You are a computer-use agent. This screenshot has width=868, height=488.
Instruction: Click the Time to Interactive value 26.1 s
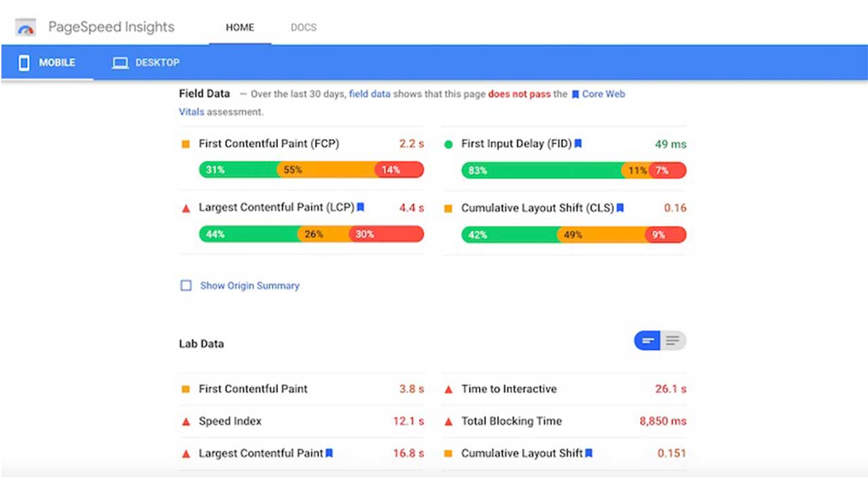tap(671, 389)
